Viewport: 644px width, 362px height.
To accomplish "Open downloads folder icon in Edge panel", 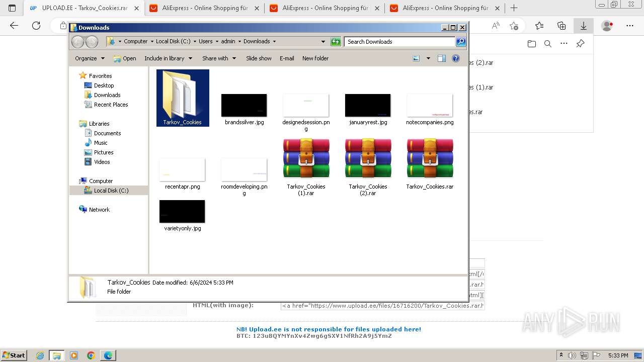I will pyautogui.click(x=532, y=44).
